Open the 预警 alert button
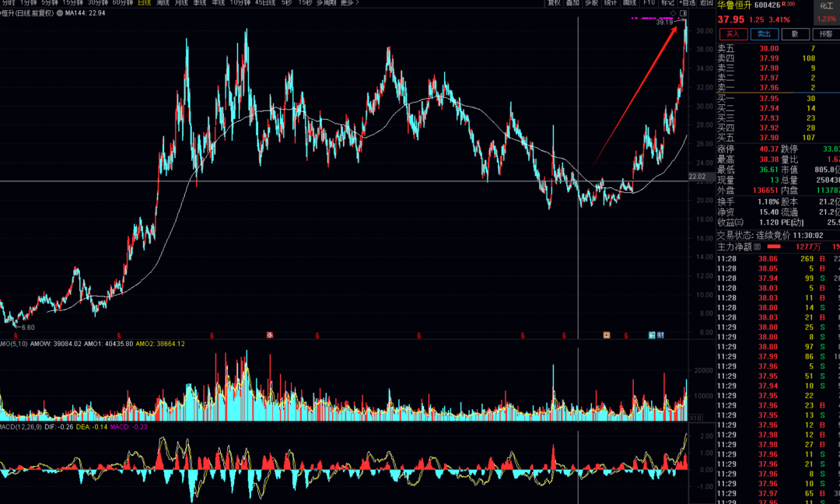This screenshot has height=504, width=840. (x=826, y=34)
